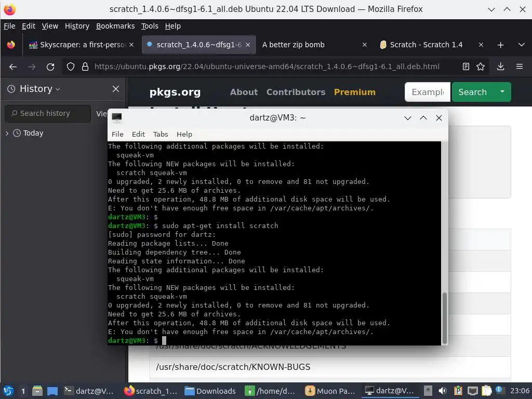Open Firefox Tools menu
Screen dimensions: 532x399
point(150,26)
